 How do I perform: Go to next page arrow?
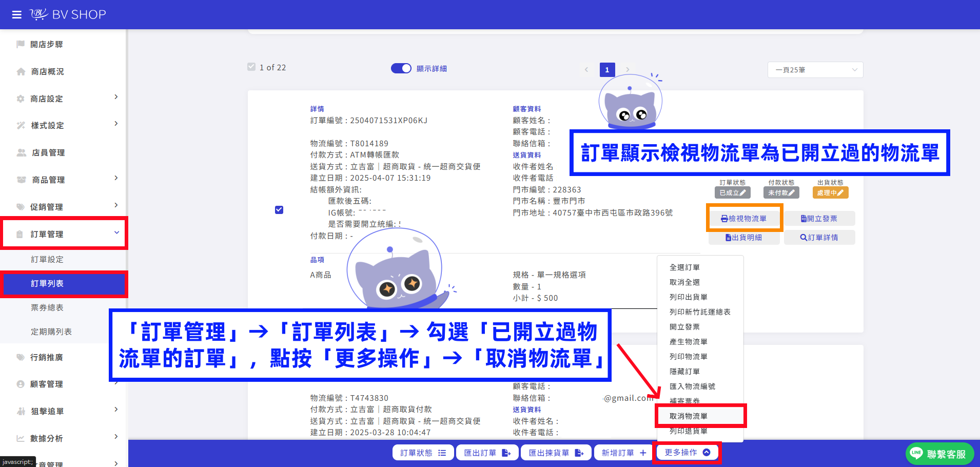[628, 69]
